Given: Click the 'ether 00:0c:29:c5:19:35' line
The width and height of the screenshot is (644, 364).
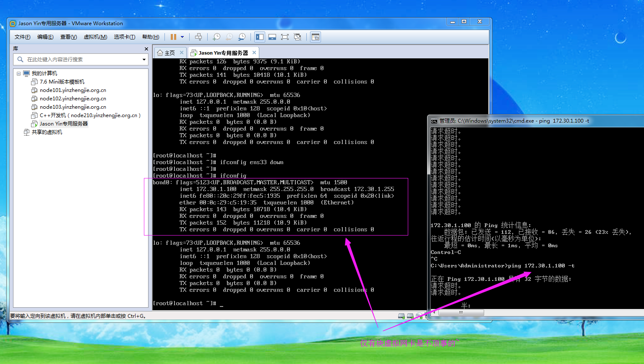Looking at the screenshot, I should [x=266, y=203].
